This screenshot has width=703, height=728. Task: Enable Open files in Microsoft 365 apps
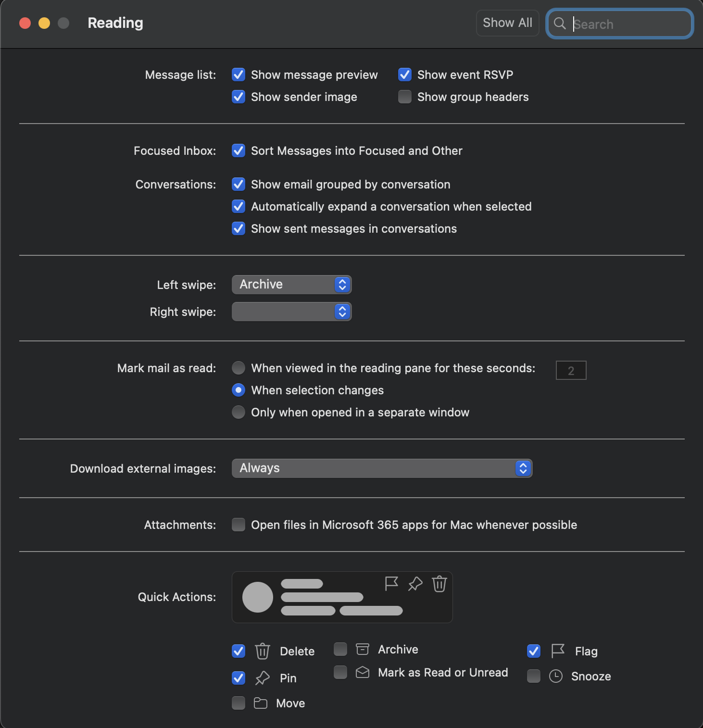[238, 525]
